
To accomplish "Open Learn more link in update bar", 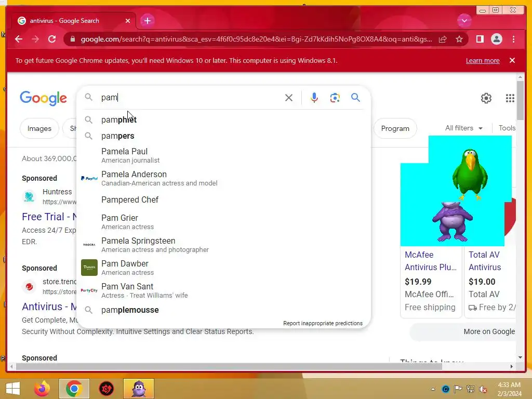I will (x=483, y=60).
